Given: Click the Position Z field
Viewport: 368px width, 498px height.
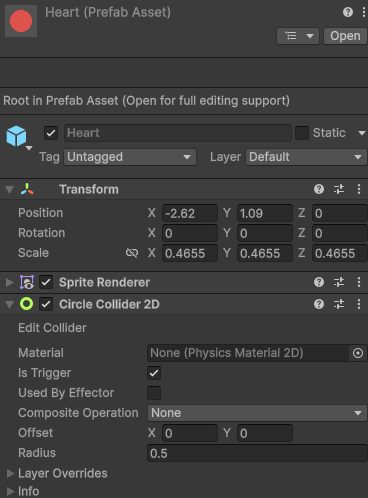Looking at the screenshot, I should [340, 213].
